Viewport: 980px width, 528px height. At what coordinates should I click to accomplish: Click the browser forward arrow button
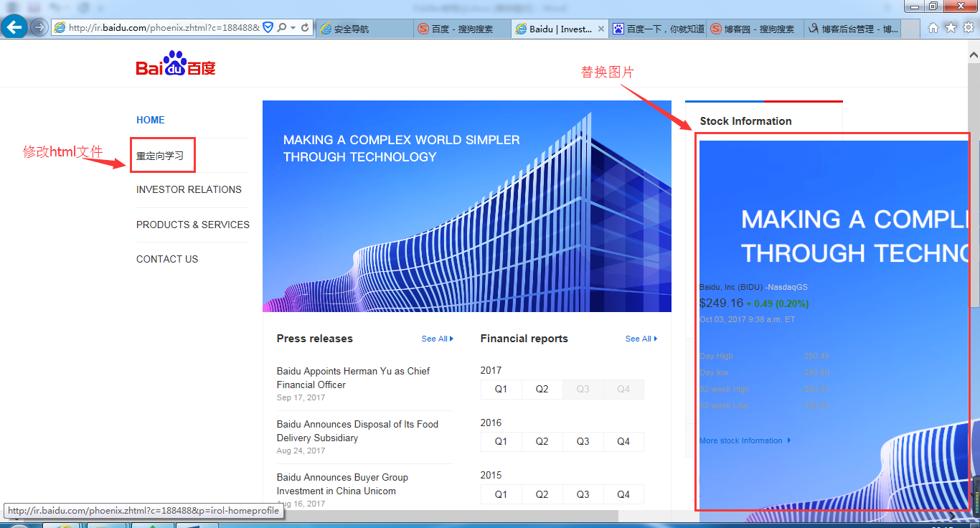tap(39, 28)
